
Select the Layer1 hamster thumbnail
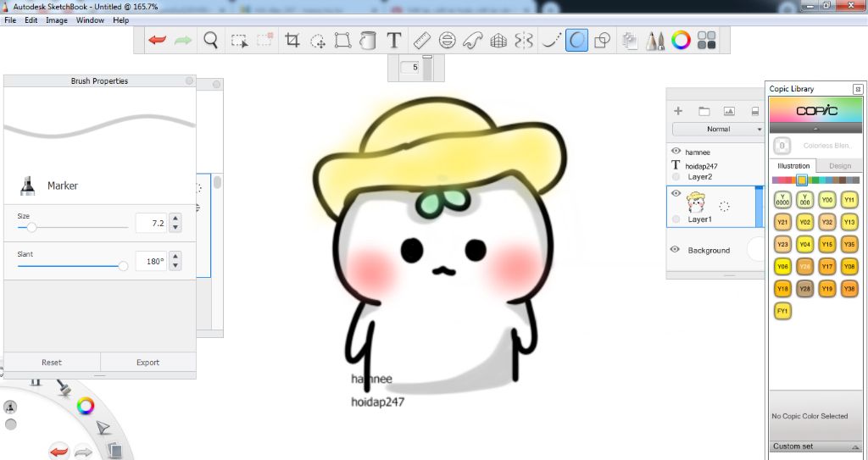[x=696, y=202]
